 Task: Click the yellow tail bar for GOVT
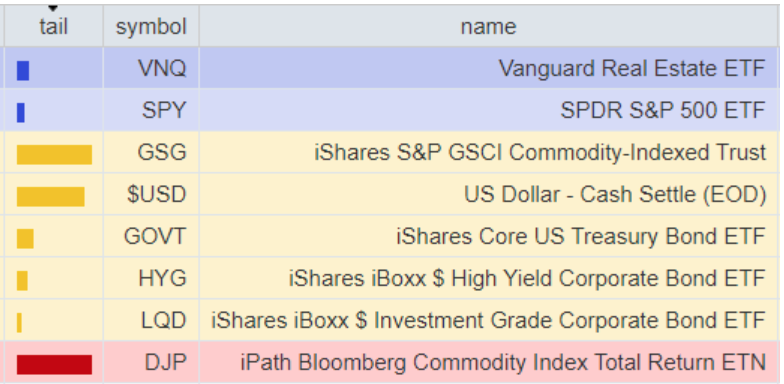(x=25, y=238)
